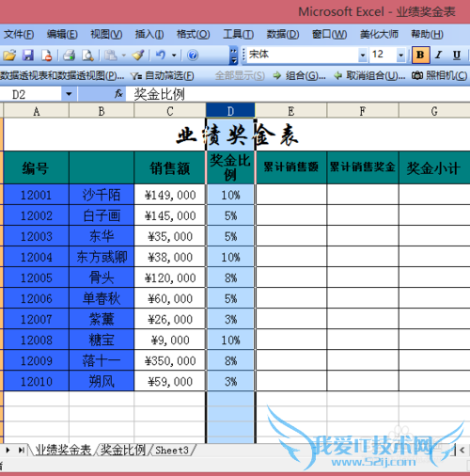Select column D header
This screenshot has height=476, width=470.
[x=230, y=111]
